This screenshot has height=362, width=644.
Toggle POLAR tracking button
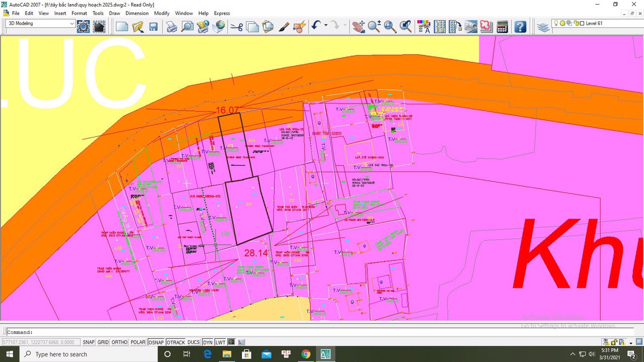pyautogui.click(x=138, y=342)
